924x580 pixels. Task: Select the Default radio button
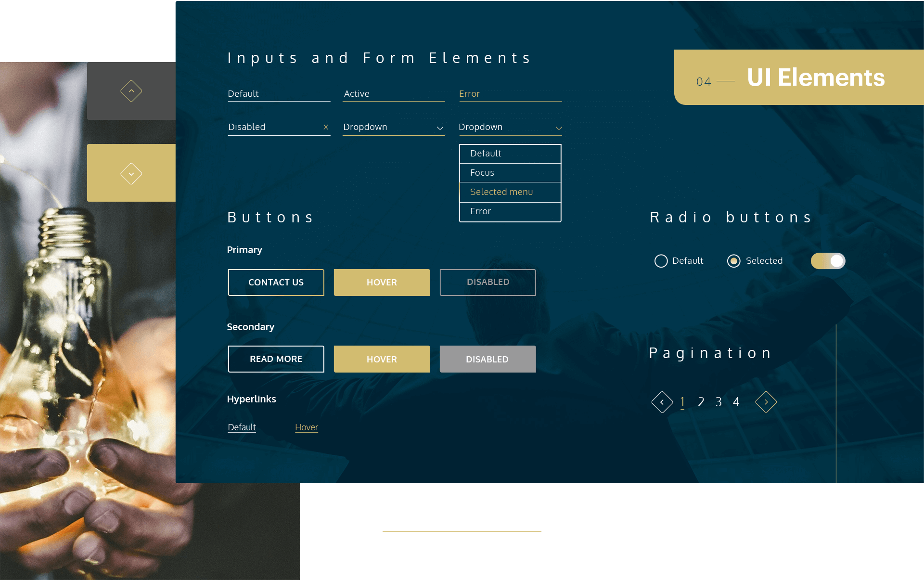pos(660,260)
